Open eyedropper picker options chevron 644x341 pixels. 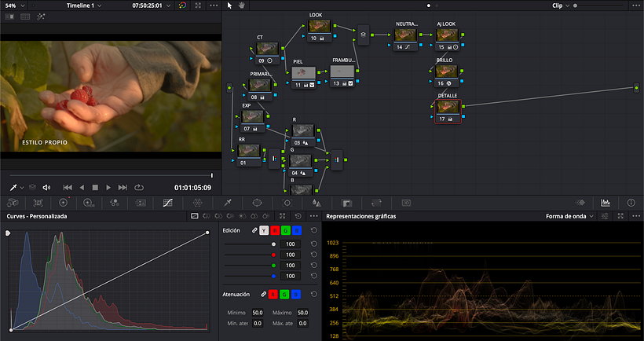point(22,188)
